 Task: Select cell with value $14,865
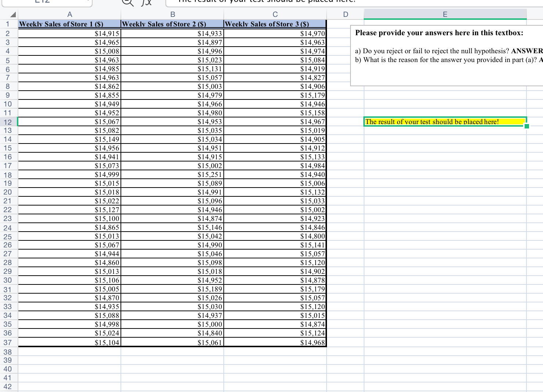click(69, 227)
